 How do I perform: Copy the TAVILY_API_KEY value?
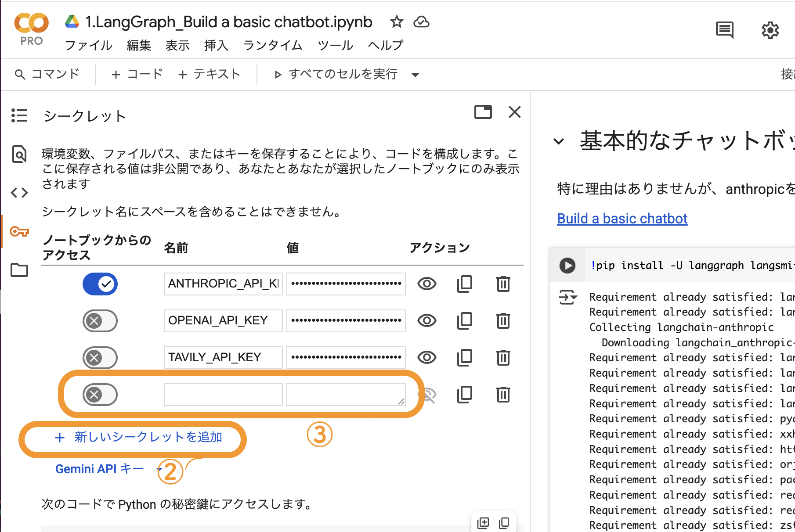pyautogui.click(x=465, y=358)
